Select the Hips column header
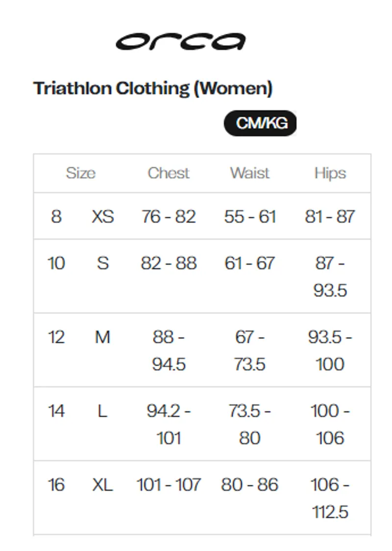Image resolution: width=392 pixels, height=551 pixels. (x=330, y=174)
